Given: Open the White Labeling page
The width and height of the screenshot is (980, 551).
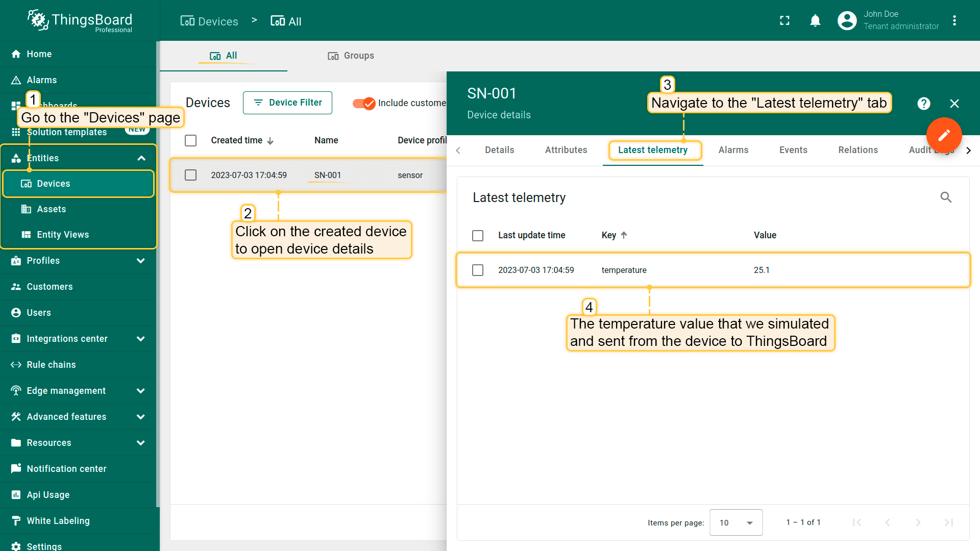Looking at the screenshot, I should (58, 520).
